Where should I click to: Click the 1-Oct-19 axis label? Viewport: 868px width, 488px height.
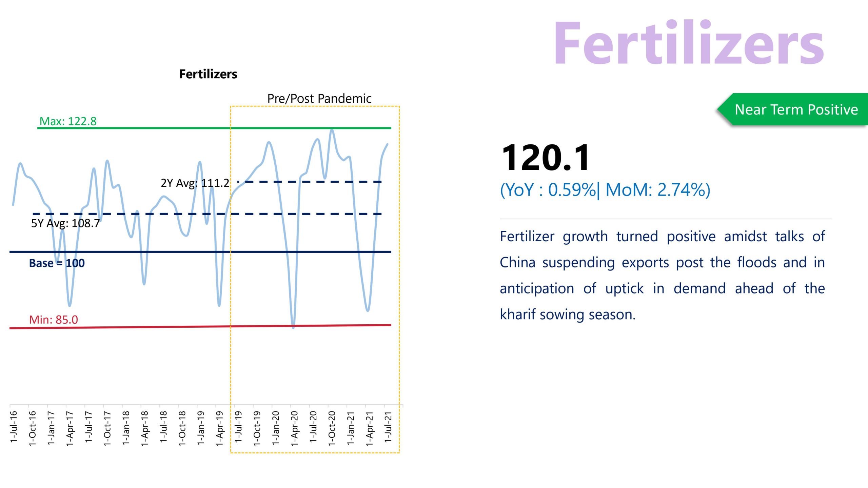(257, 428)
